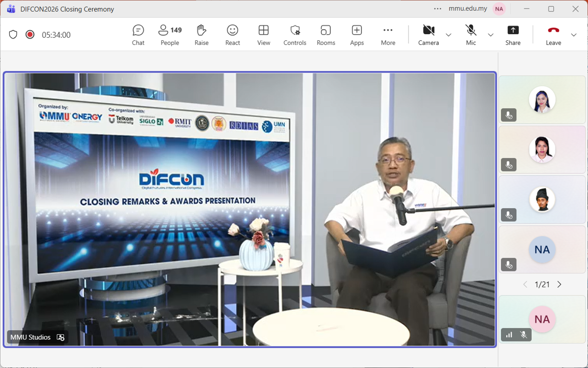
Task: Click your own pink NA self-view tile
Action: click(x=542, y=319)
